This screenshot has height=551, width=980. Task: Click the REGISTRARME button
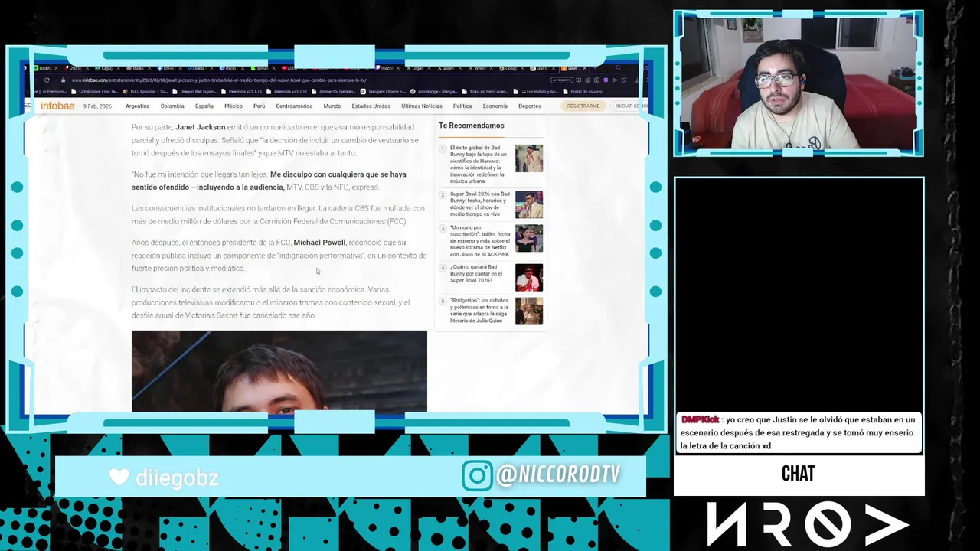tap(583, 106)
